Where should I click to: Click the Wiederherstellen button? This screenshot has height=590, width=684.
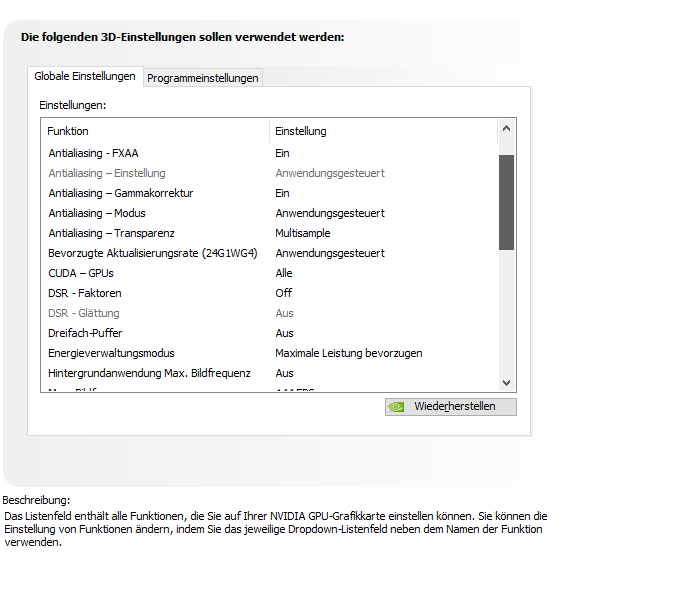pyautogui.click(x=451, y=406)
